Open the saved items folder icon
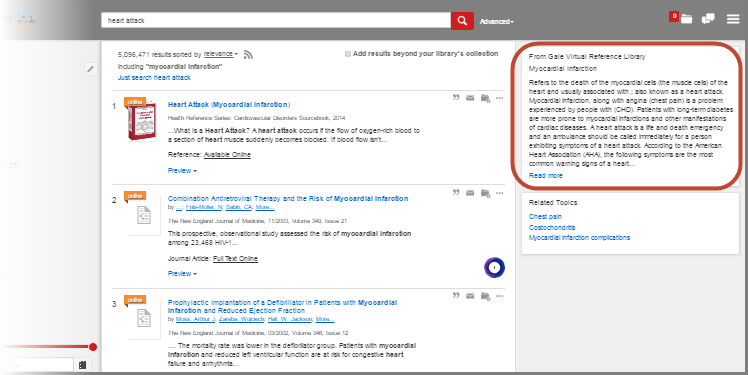Image resolution: width=748 pixels, height=375 pixels. coord(686,19)
